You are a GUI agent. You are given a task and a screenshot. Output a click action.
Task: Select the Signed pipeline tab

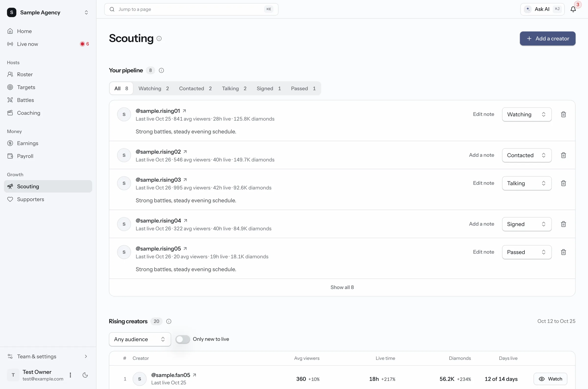click(x=269, y=88)
